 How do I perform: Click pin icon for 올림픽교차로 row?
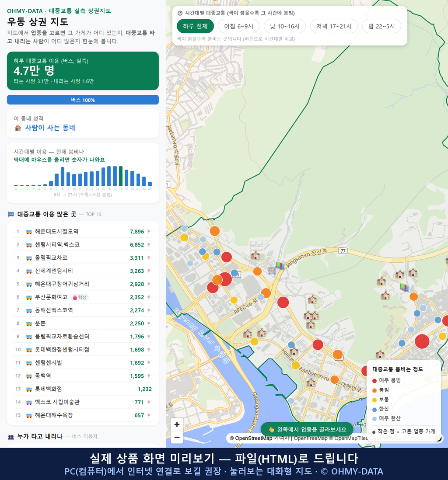[x=149, y=258]
